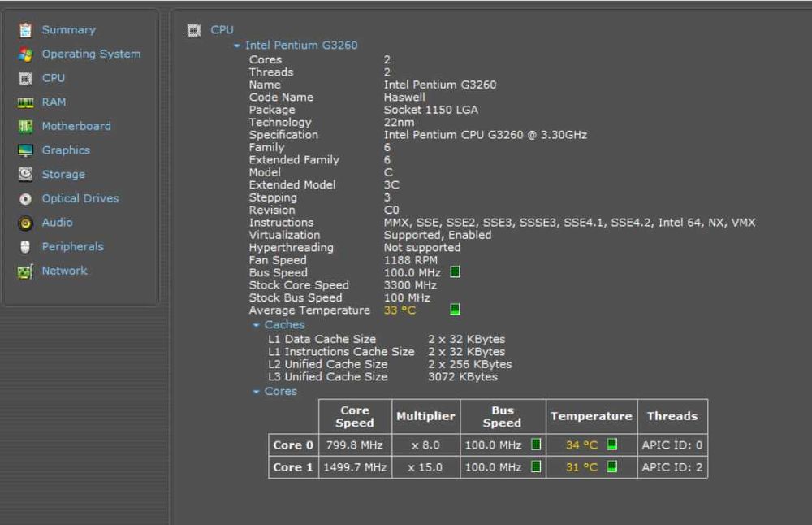Click the Graphics monitor icon
Viewport: 812px width, 525px height.
click(x=25, y=150)
